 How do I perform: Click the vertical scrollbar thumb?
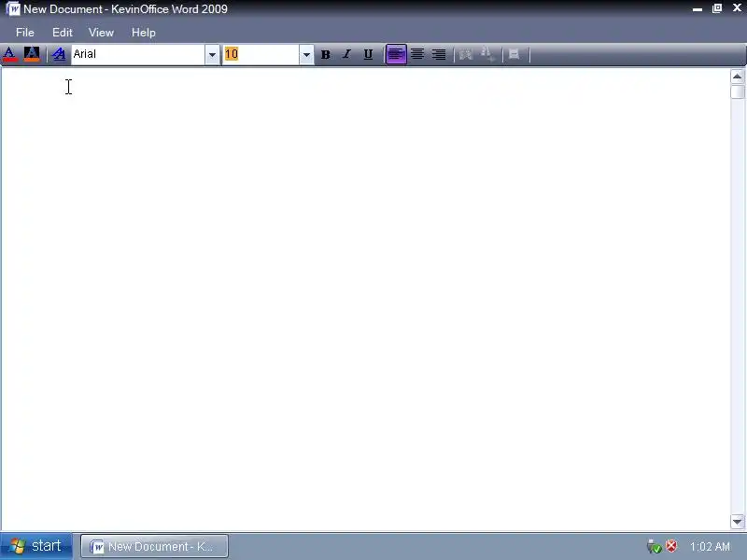(x=737, y=91)
